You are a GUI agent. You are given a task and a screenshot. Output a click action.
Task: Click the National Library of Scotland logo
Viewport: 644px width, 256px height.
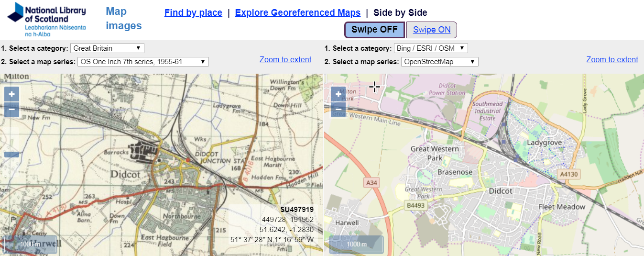pos(46,19)
